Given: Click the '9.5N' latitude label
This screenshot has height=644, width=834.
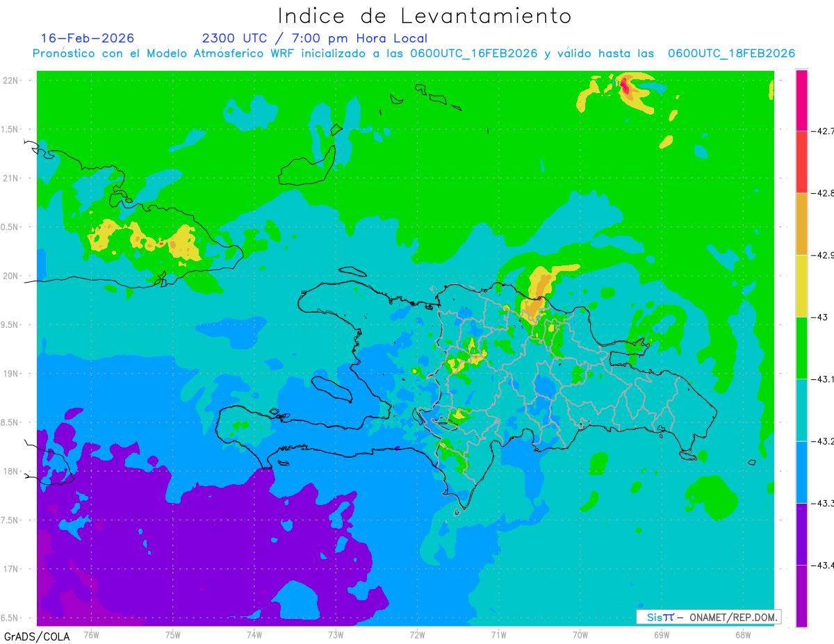Looking at the screenshot, I should [10, 324].
